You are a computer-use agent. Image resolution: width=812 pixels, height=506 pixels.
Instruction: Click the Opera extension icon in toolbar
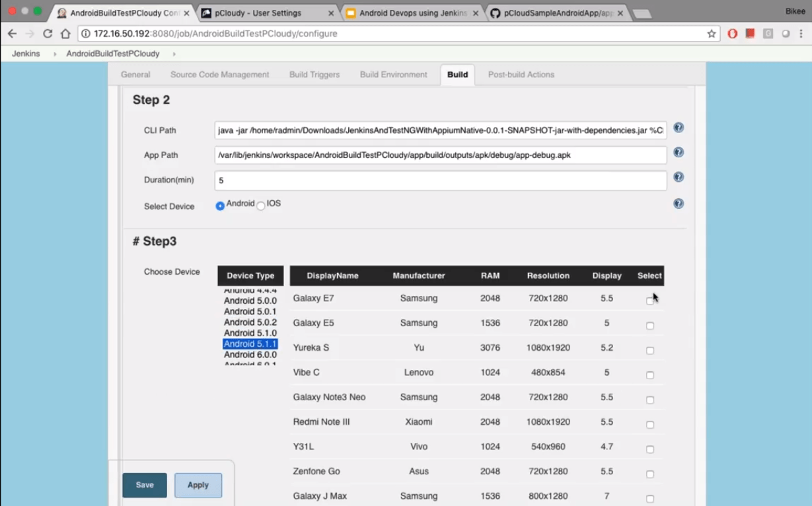pyautogui.click(x=733, y=34)
